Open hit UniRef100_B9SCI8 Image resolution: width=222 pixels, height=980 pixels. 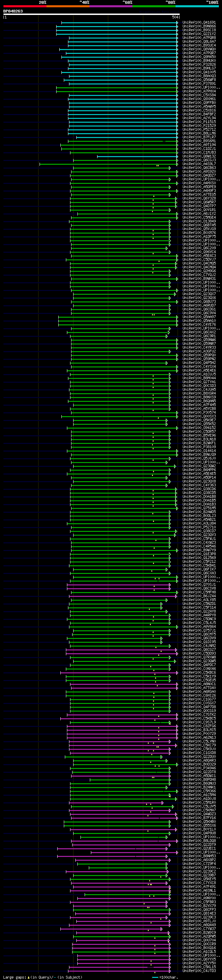pyautogui.click(x=199, y=31)
